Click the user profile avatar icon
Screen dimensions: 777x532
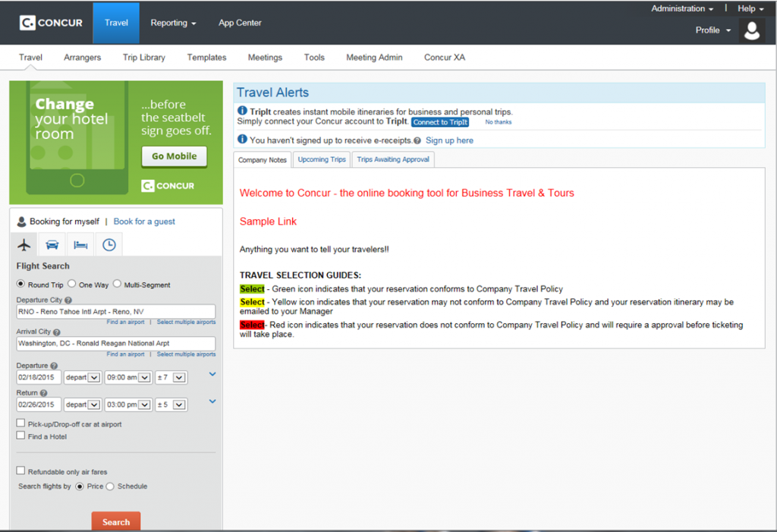pos(752,30)
